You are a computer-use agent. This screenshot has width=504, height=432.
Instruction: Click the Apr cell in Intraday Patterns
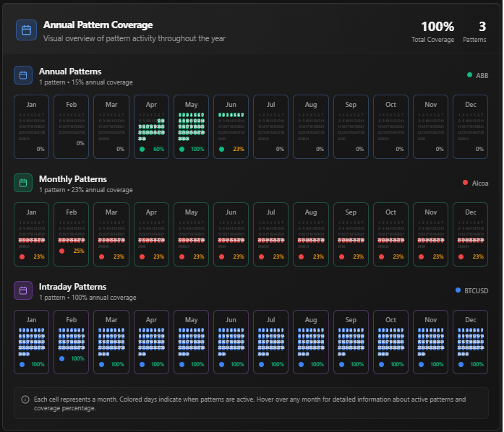pyautogui.click(x=151, y=342)
